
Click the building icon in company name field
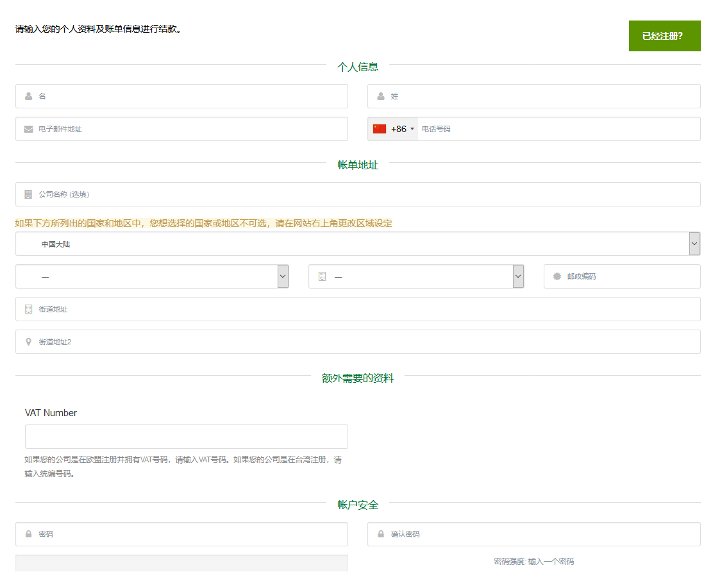[28, 194]
